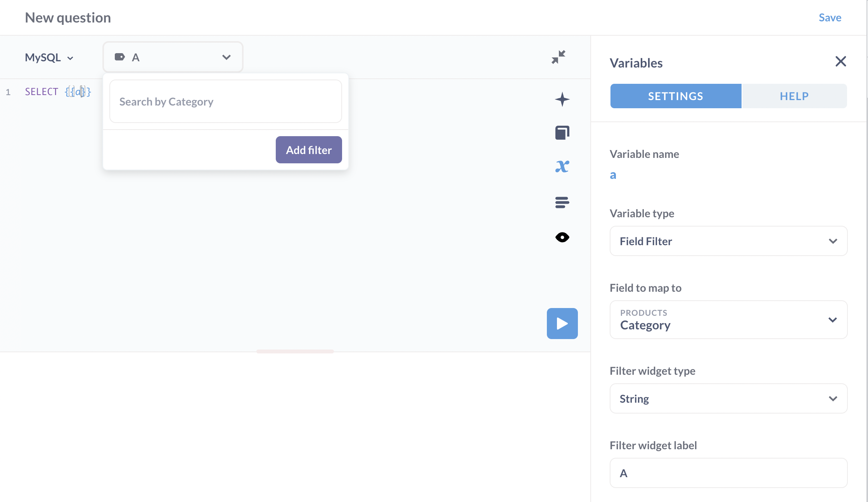Run the query with the play button
Screen dimensions: 868x502
coord(562,323)
